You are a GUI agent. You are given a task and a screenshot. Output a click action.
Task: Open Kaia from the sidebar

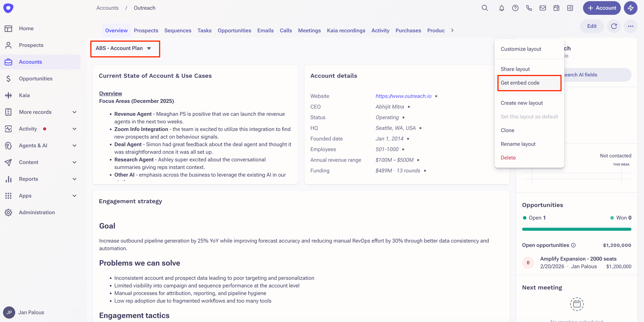point(24,95)
